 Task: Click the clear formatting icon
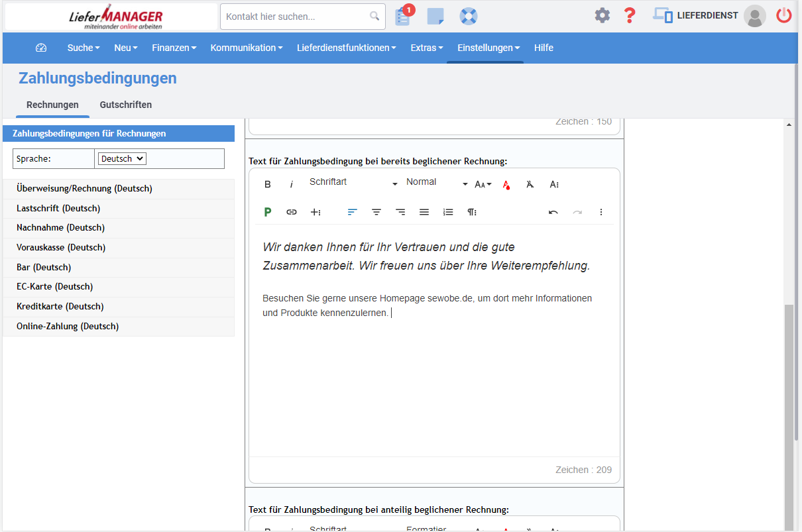point(530,184)
